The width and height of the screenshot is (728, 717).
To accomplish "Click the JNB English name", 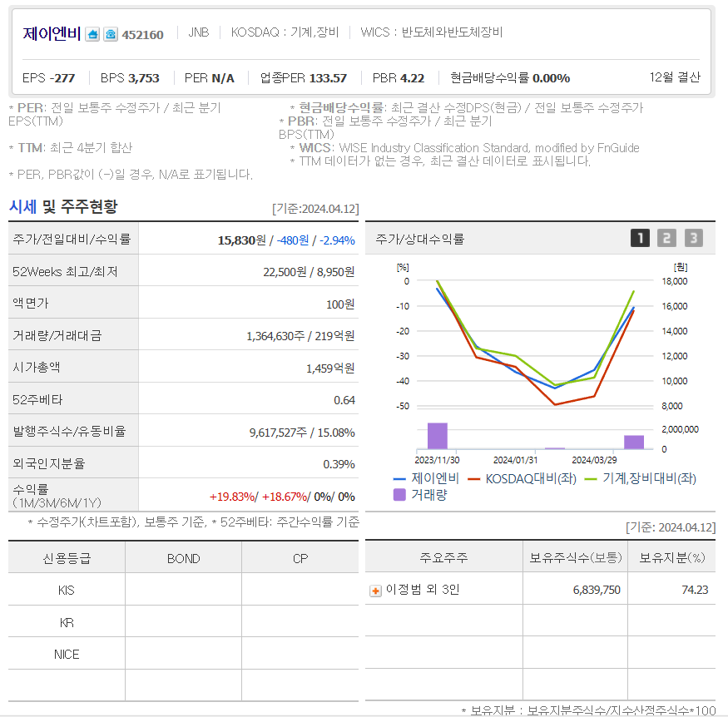I will (x=199, y=32).
